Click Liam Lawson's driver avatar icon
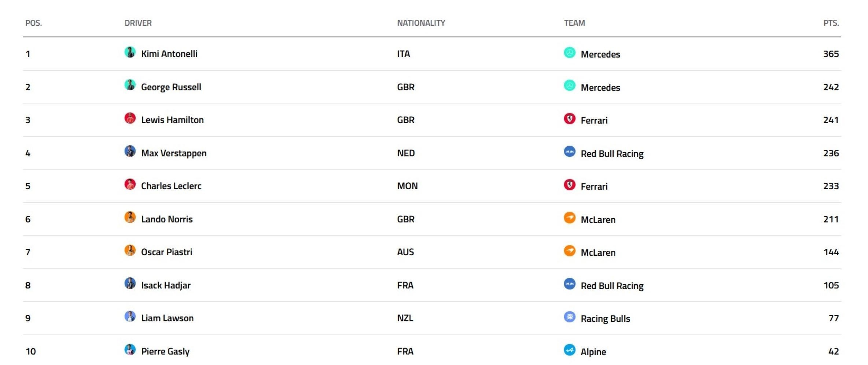 130,316
